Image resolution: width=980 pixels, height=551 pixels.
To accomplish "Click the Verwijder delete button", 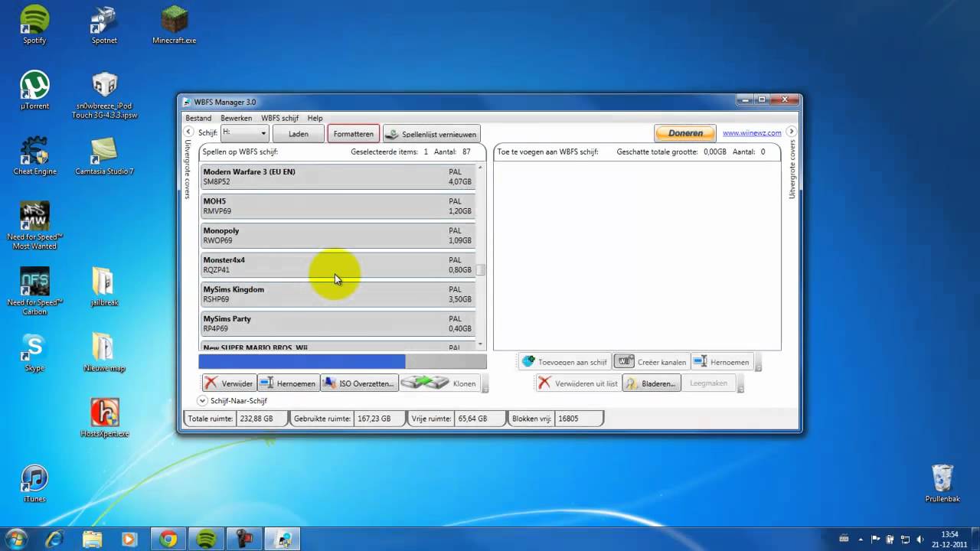I will tap(229, 383).
